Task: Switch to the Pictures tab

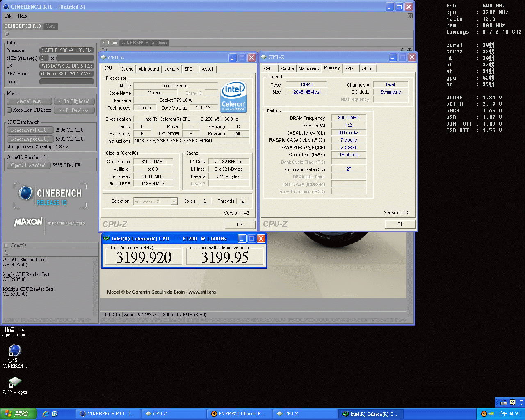Action: pos(110,43)
